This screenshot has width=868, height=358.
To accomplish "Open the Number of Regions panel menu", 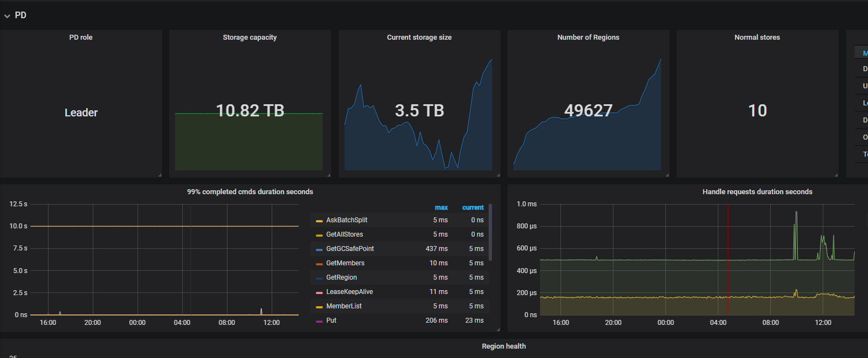I will [x=588, y=38].
